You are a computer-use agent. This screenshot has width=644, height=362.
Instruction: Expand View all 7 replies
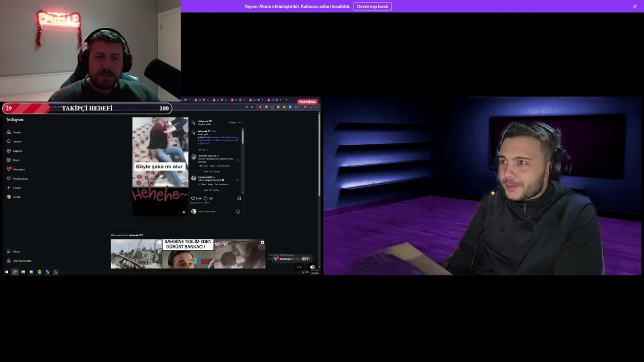(211, 190)
